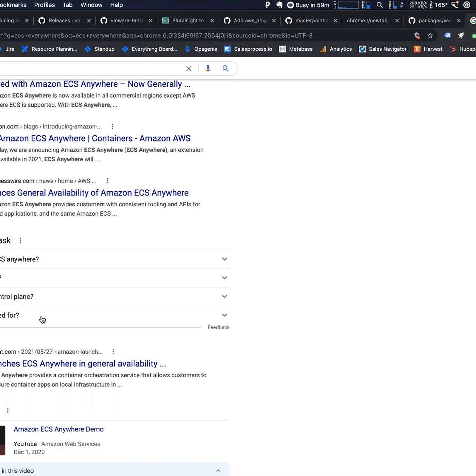
Task: Click the Feedback link
Action: point(218,327)
